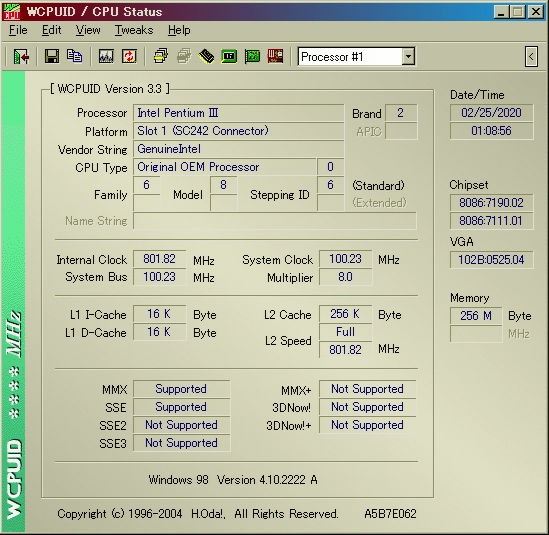Click the GenuineIntel vendor string

238,149
